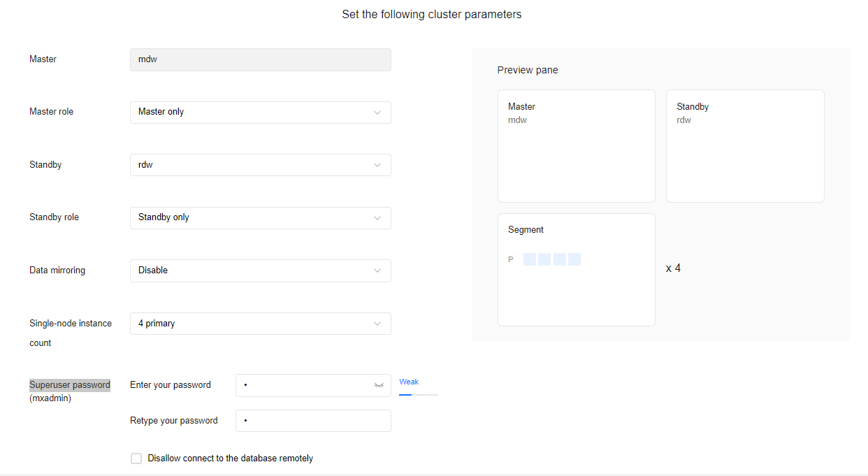Click the Retype your password field
The width and height of the screenshot is (868, 476).
tap(313, 421)
